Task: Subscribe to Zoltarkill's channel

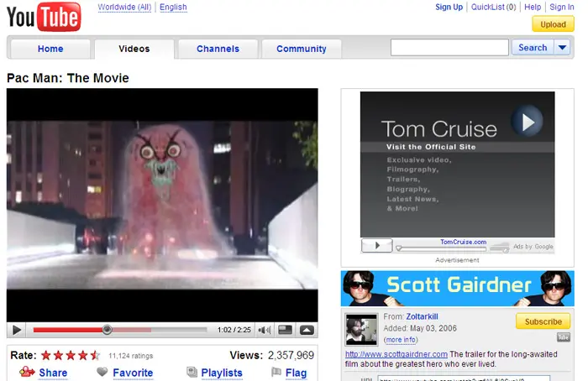Action: click(543, 321)
